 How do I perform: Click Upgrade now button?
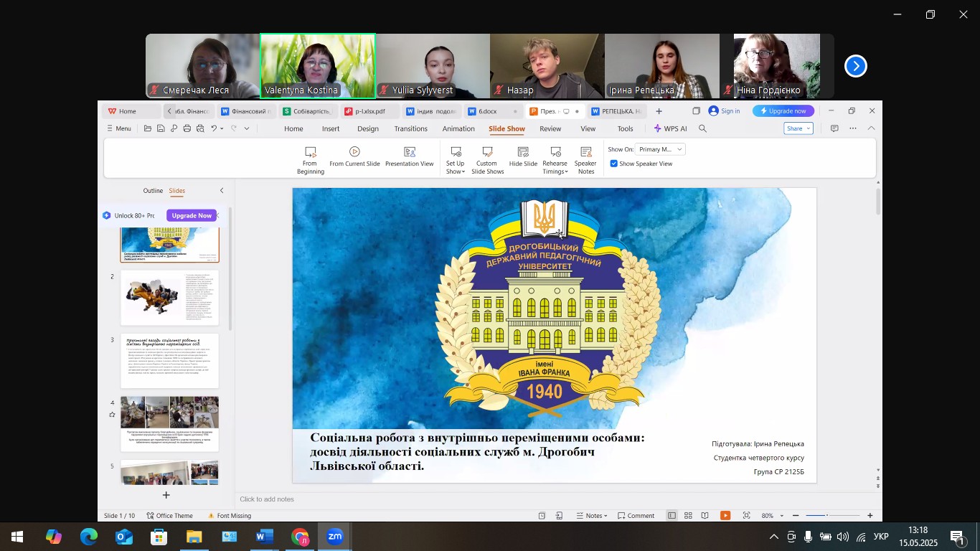(x=783, y=111)
